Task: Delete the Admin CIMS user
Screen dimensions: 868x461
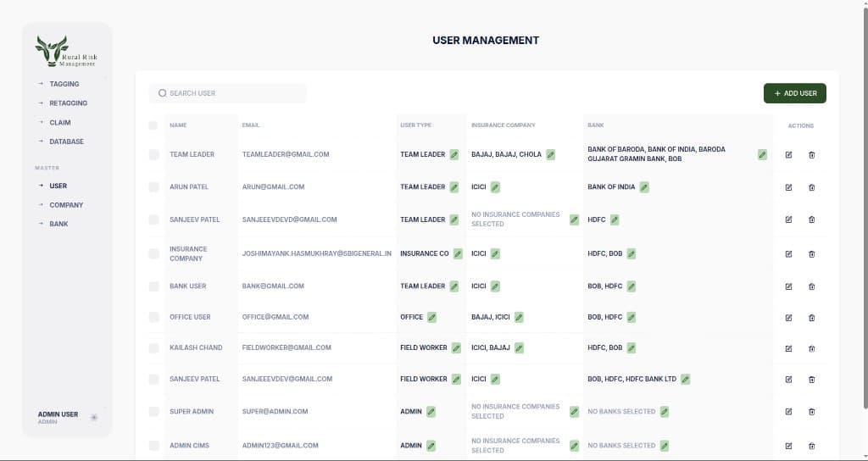Action: pyautogui.click(x=811, y=446)
